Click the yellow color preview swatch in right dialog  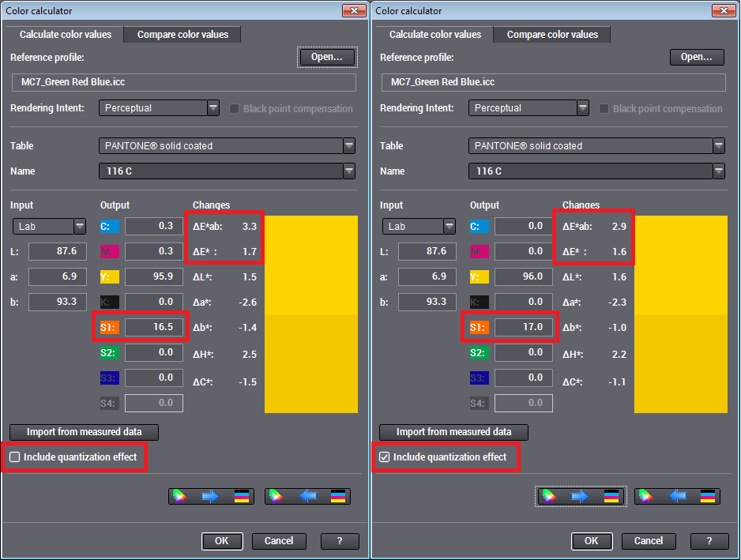coord(680,314)
